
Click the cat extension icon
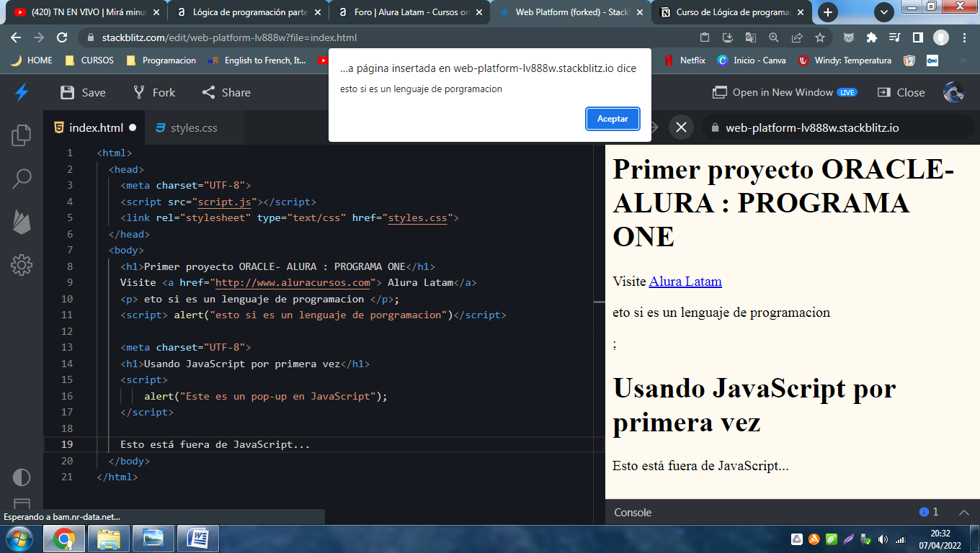850,37
